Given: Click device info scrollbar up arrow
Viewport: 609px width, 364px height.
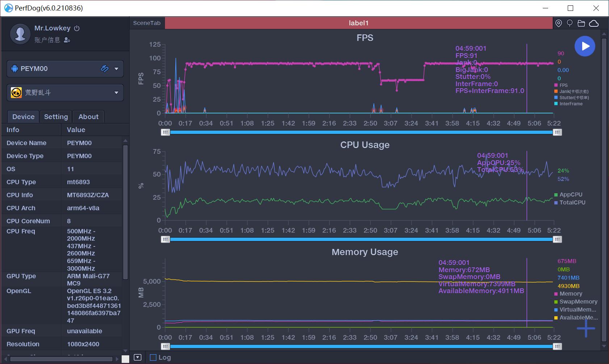Looking at the screenshot, I should 126,141.
